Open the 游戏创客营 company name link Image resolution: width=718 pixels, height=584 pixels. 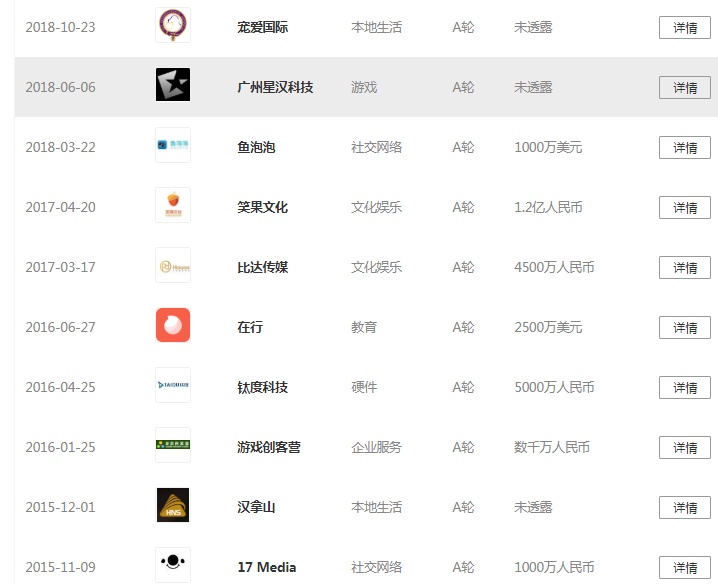tap(269, 448)
